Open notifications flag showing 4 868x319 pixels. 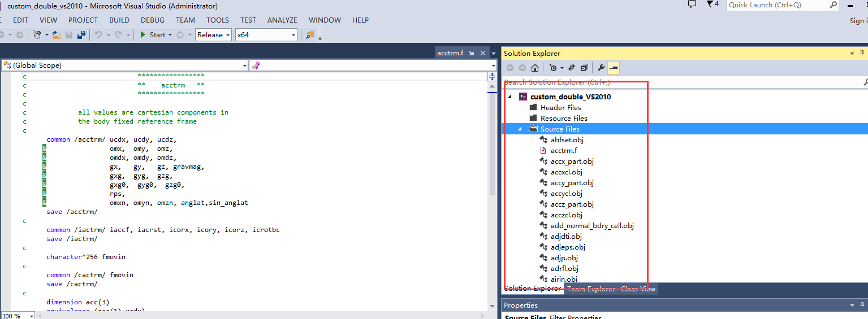[x=712, y=5]
